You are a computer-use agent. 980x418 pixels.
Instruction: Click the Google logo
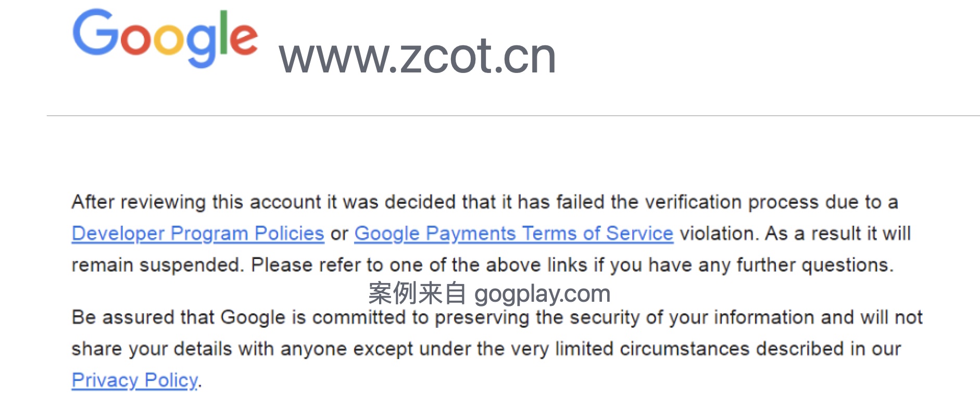pos(165,38)
